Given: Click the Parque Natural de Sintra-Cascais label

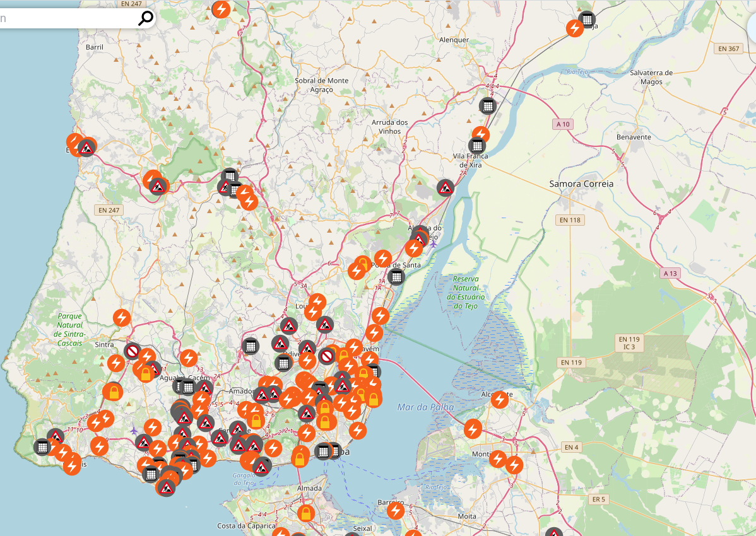Looking at the screenshot, I should point(71,330).
